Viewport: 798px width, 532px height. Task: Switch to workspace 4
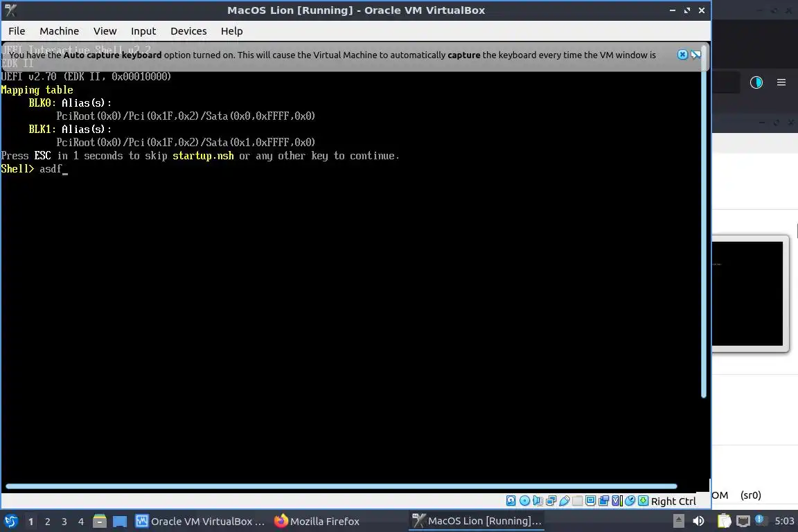[81, 522]
